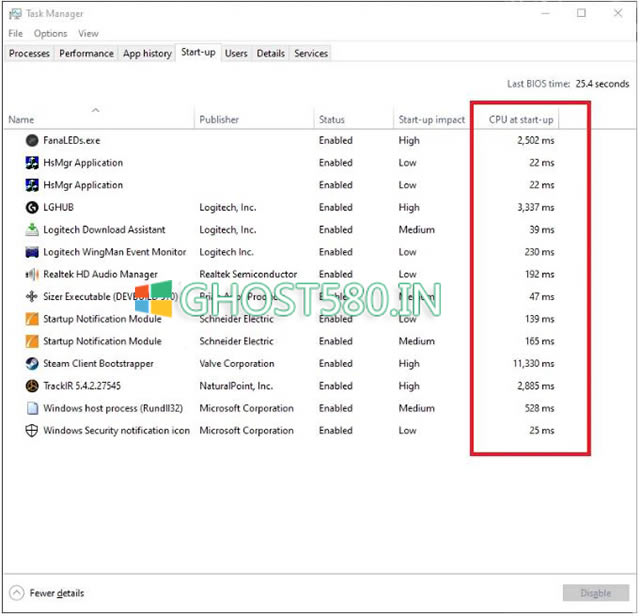Screen dimensions: 640x616
Task: Select Windows host process (Rundll32) entry
Action: pos(113,409)
